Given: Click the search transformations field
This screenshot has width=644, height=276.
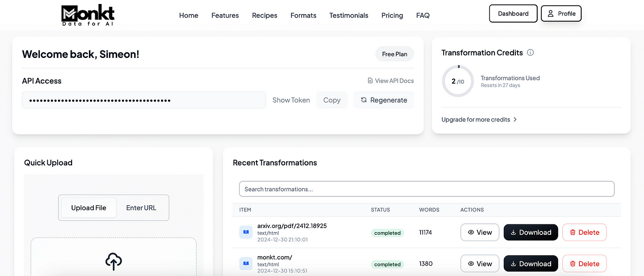Looking at the screenshot, I should pyautogui.click(x=427, y=189).
